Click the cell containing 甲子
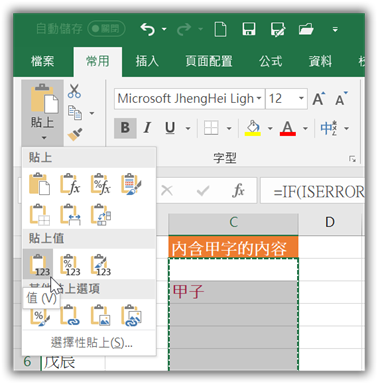Viewport: 378px width, 384px height. click(233, 292)
